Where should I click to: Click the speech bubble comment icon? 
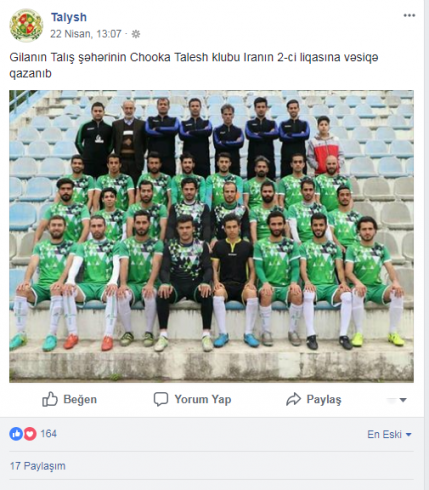[161, 399]
